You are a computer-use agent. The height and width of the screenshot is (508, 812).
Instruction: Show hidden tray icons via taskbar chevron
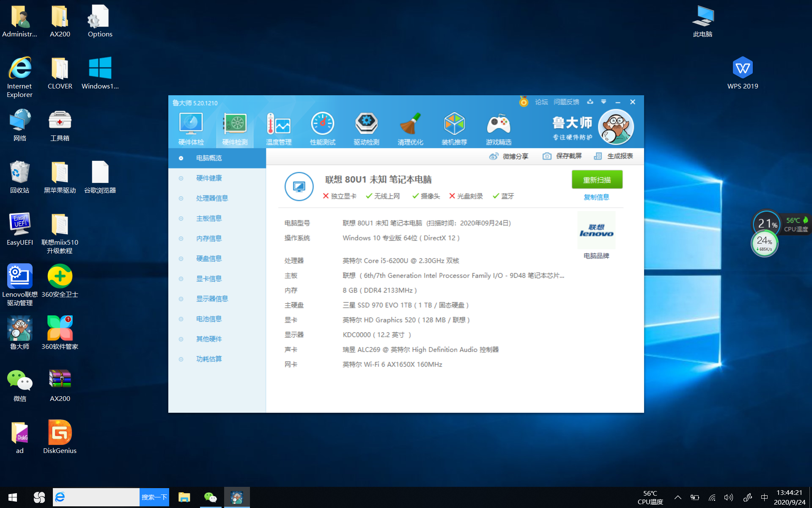pos(678,497)
